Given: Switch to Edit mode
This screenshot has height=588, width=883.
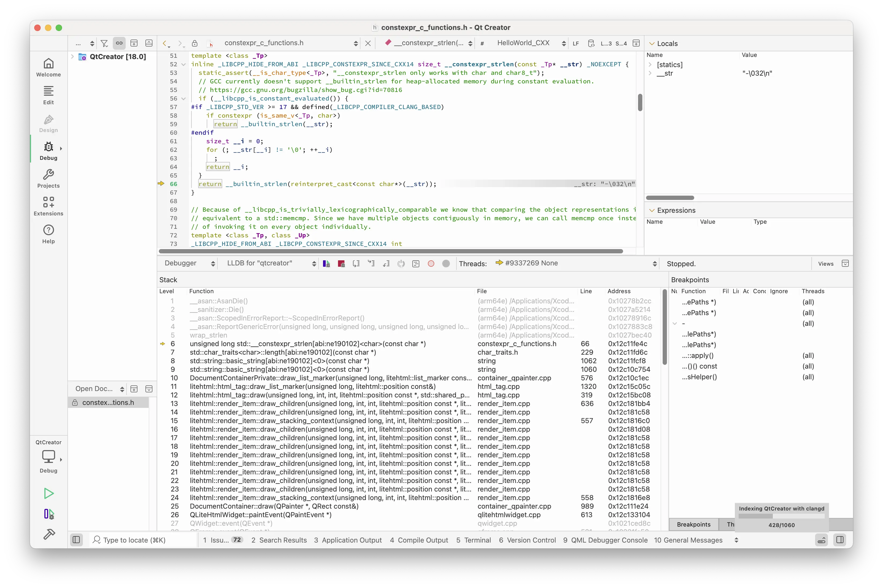Looking at the screenshot, I should [48, 95].
